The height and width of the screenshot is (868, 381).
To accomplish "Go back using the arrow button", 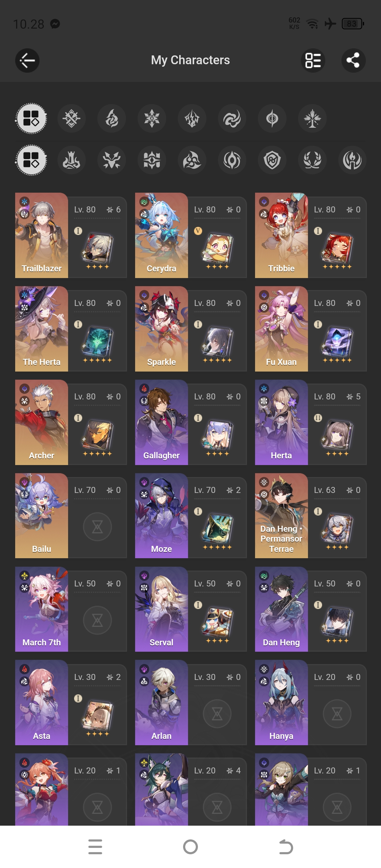I will (27, 60).
